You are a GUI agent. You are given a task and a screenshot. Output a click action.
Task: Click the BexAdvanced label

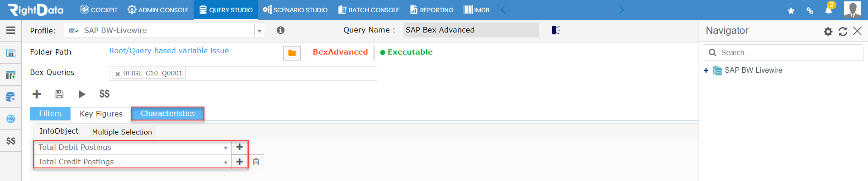340,52
